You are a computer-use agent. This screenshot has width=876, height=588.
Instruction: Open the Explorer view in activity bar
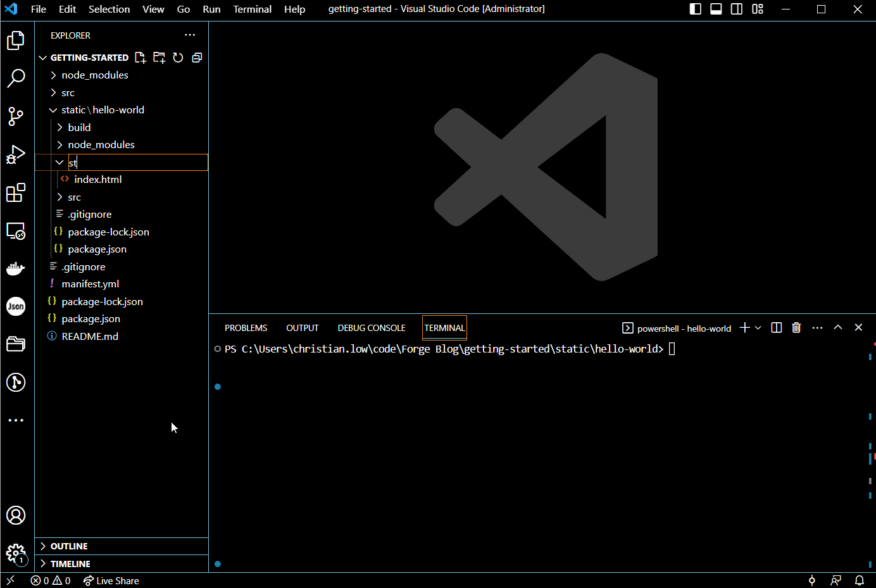(x=16, y=41)
